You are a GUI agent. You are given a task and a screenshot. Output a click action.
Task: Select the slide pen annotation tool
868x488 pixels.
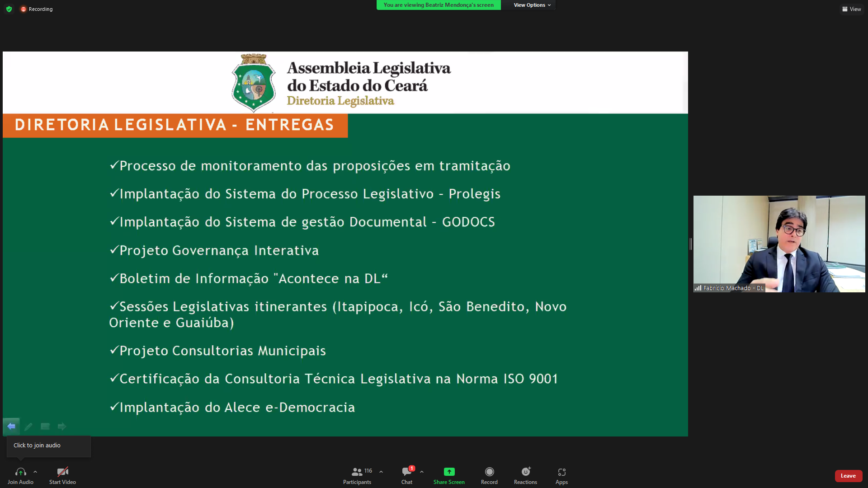(28, 426)
